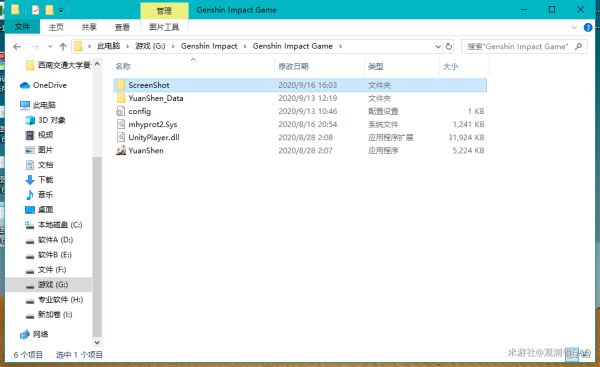Expand the chevron after 此电脑 in path
The height and width of the screenshot is (367, 600).
tap(127, 46)
